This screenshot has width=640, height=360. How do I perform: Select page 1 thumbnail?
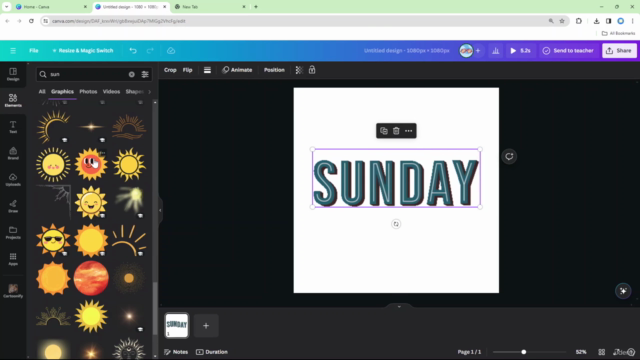click(x=177, y=325)
